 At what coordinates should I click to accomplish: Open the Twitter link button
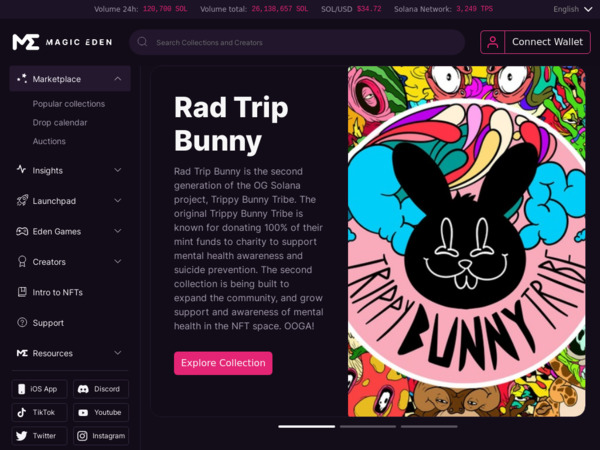point(39,436)
